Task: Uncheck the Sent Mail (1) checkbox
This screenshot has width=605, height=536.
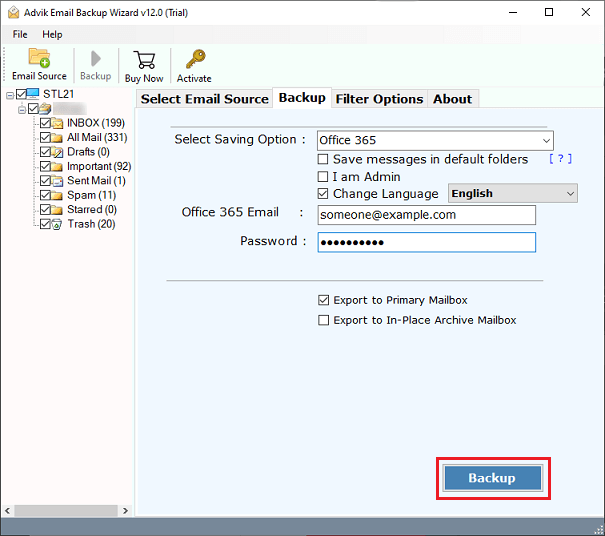Action: tap(45, 181)
